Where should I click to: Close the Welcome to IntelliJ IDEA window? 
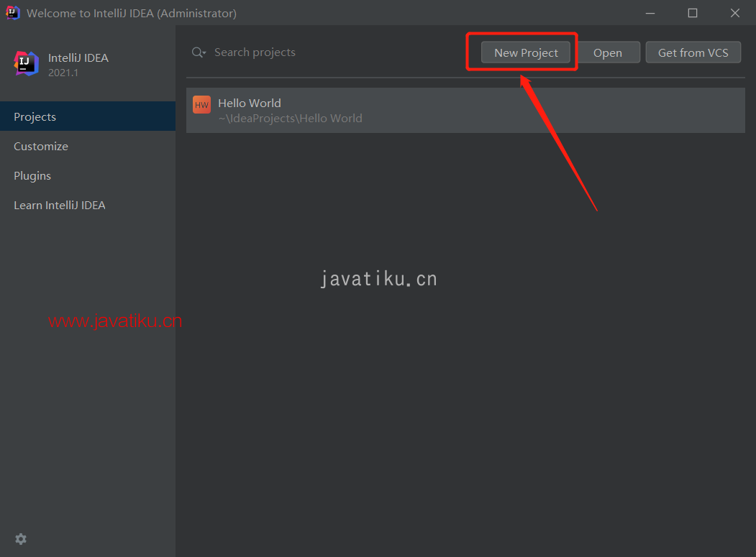(x=735, y=13)
